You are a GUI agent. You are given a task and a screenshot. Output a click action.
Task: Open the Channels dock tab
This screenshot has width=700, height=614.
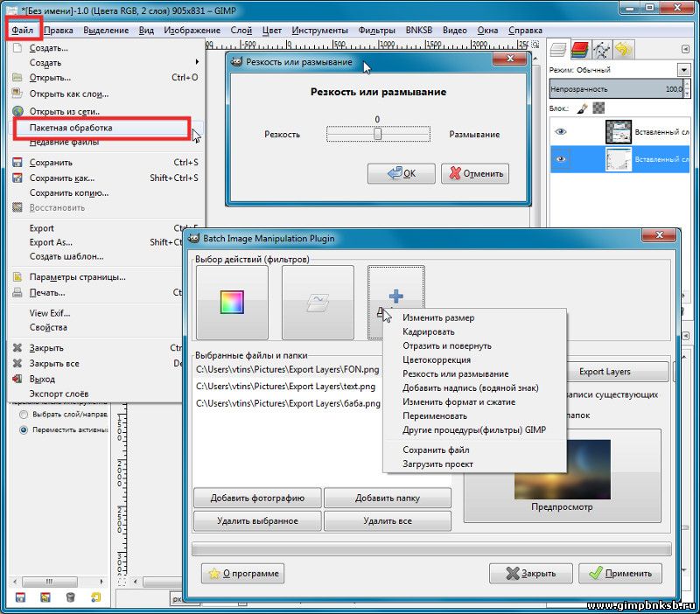[x=579, y=49]
